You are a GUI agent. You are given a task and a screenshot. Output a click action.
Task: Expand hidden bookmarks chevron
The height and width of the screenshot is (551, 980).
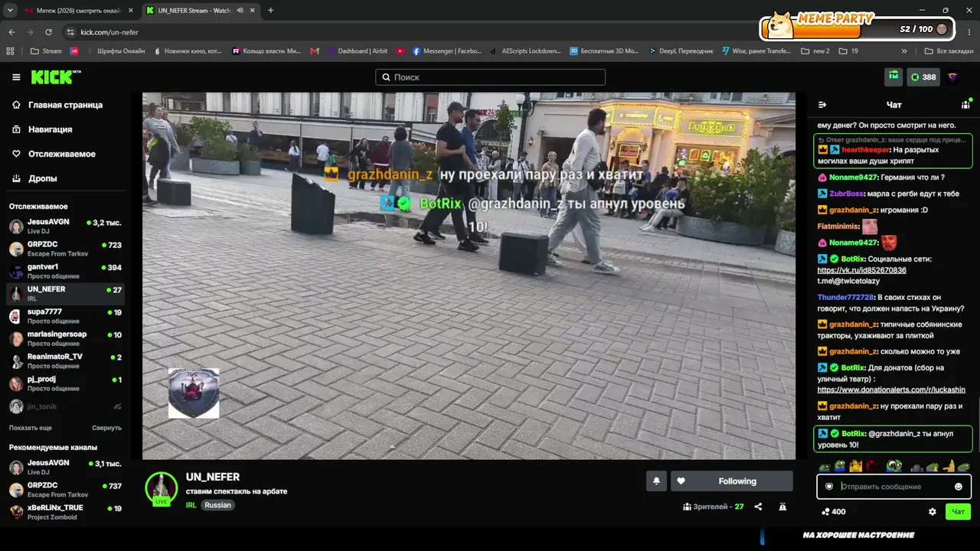(904, 51)
